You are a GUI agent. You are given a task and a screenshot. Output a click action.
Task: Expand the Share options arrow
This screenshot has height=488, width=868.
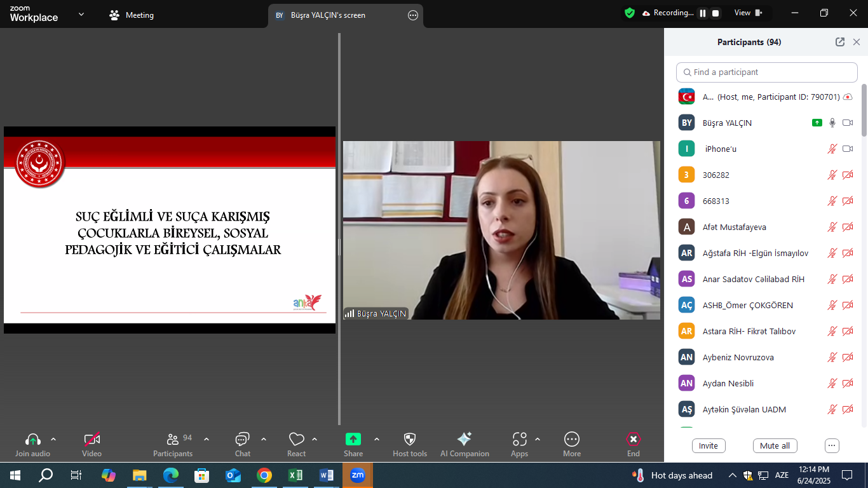click(x=377, y=439)
